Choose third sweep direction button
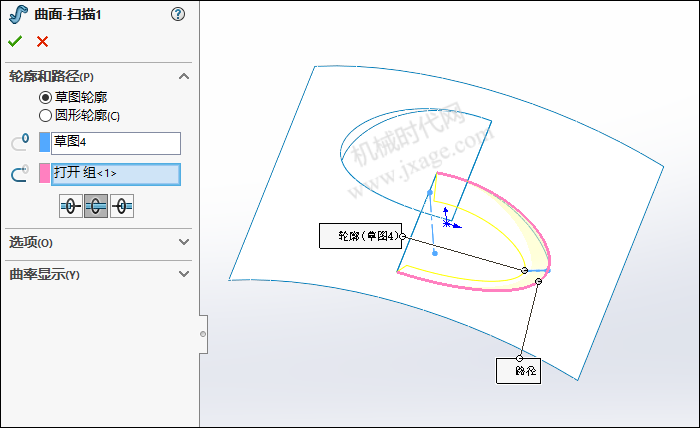The height and width of the screenshot is (428, 700). pyautogui.click(x=122, y=206)
